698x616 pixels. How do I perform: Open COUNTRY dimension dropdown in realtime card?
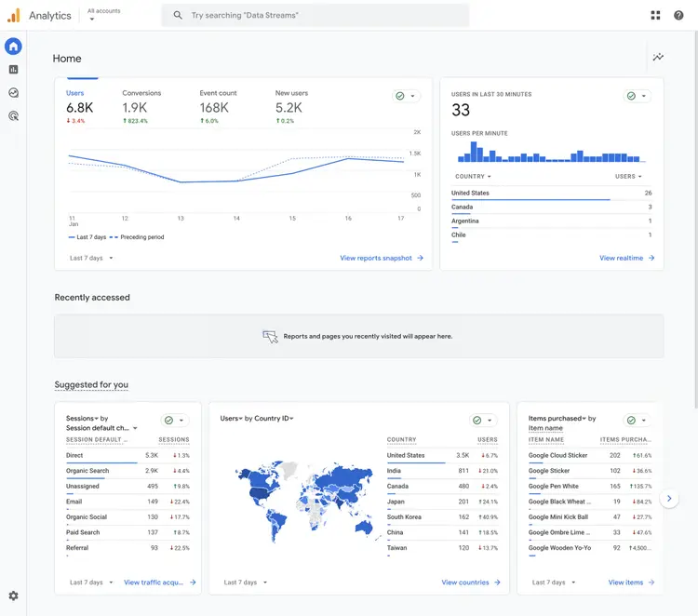click(473, 176)
